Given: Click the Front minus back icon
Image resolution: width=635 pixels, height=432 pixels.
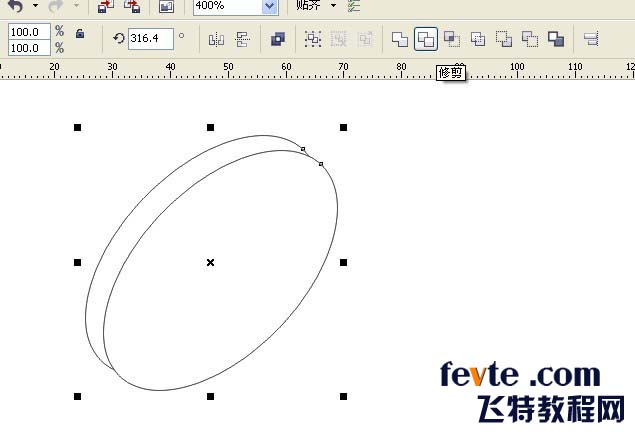Looking at the screenshot, I should [504, 39].
